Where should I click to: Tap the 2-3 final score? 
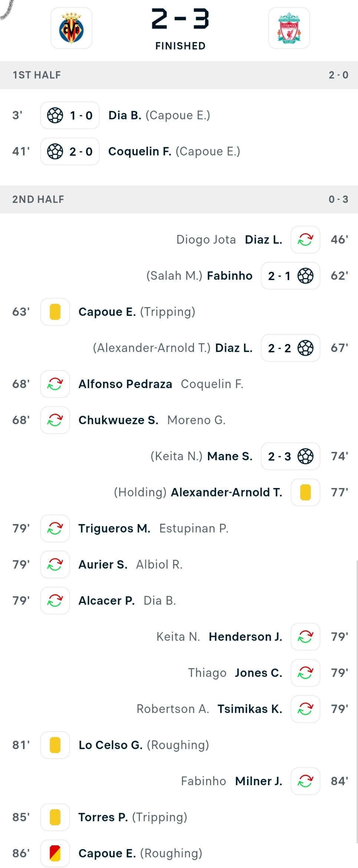[180, 19]
